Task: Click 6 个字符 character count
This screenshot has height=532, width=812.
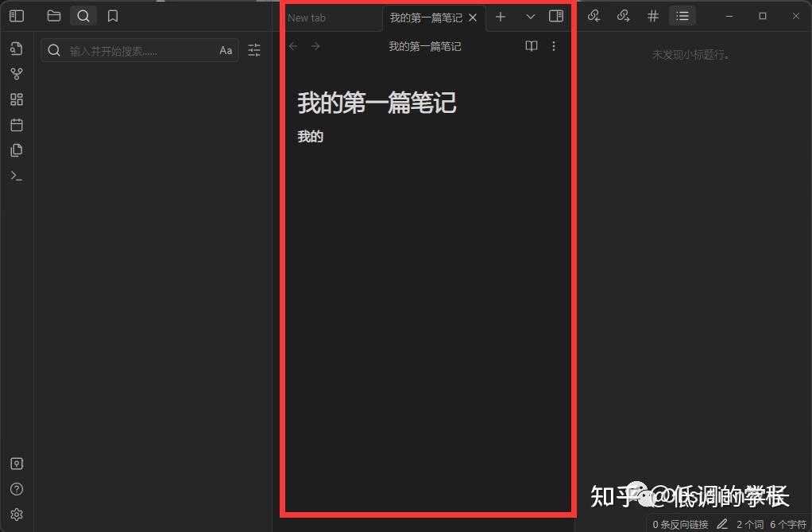Action: 788,525
